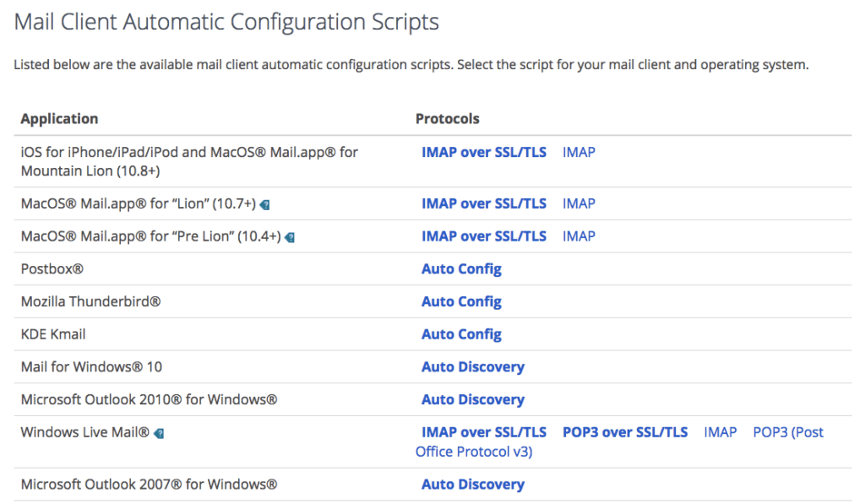Click Auto Discovery for Mail for Windows 10
The width and height of the screenshot is (865, 504).
[473, 366]
